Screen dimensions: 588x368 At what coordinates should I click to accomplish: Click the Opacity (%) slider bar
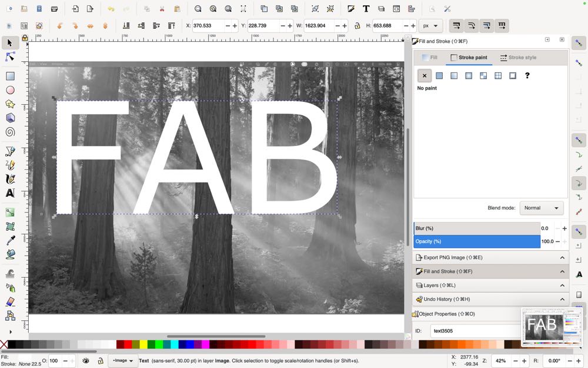[477, 241]
